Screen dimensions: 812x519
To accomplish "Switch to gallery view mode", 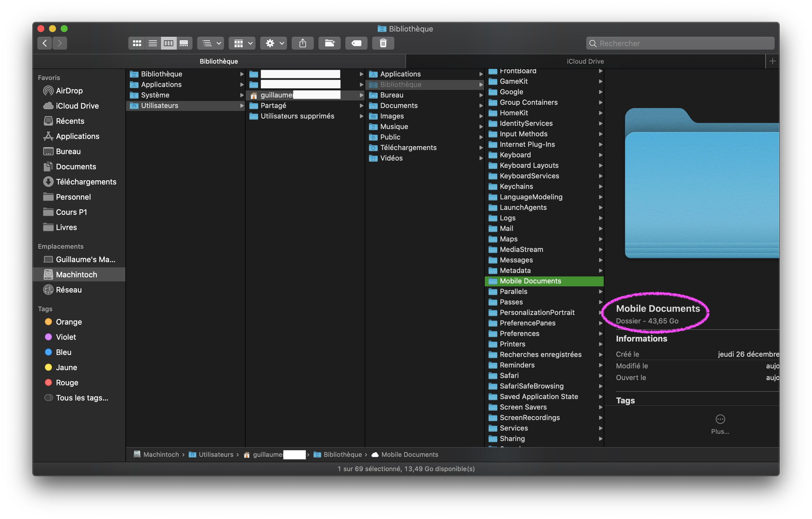I will (184, 43).
